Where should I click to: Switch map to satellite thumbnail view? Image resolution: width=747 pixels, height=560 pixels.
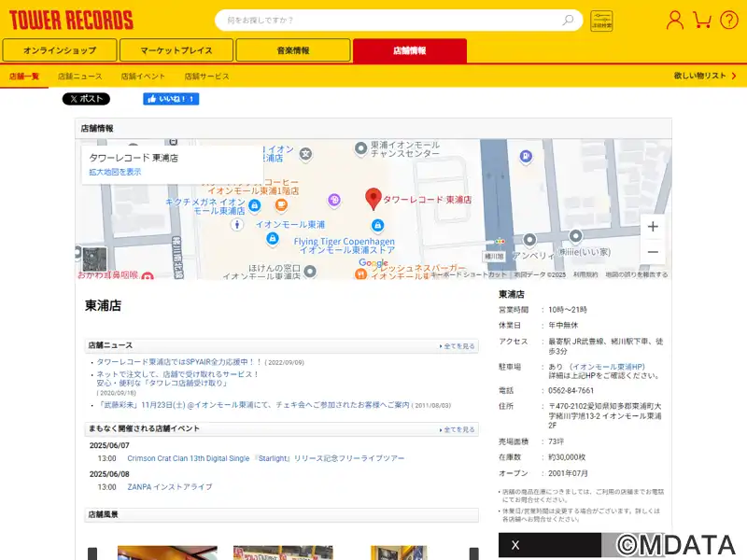(x=94, y=259)
